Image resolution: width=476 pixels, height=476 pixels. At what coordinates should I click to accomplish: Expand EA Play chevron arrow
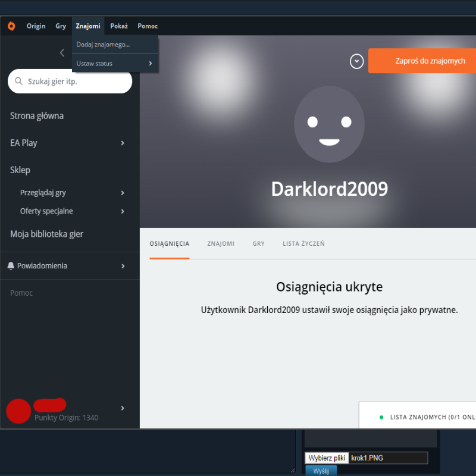point(123,143)
